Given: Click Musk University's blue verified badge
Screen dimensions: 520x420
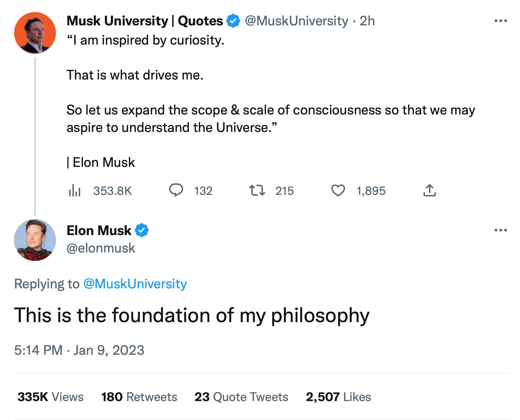Looking at the screenshot, I should click(233, 21).
